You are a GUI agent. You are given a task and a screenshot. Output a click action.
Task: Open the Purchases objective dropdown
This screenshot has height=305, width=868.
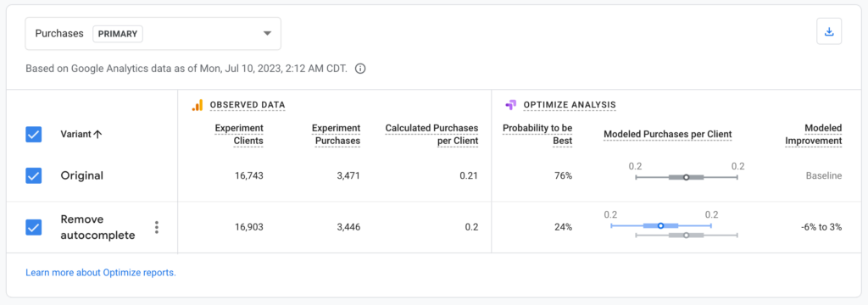tap(153, 34)
